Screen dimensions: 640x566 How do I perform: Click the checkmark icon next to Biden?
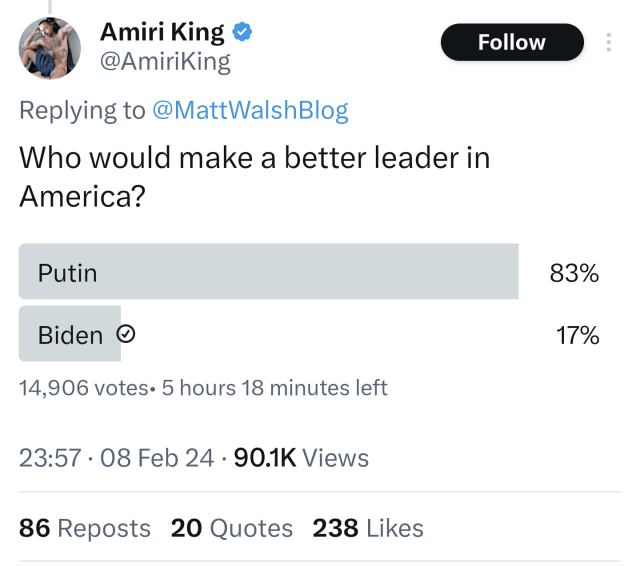coord(126,334)
